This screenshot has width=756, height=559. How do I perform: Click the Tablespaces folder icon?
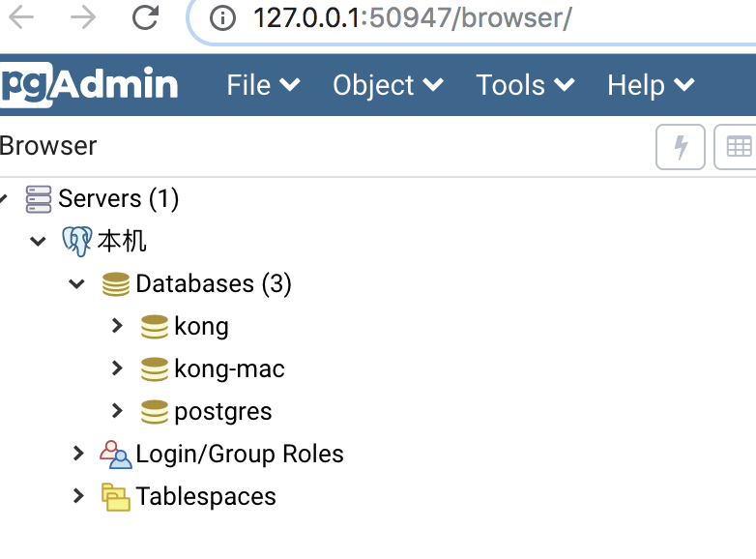pyautogui.click(x=116, y=497)
